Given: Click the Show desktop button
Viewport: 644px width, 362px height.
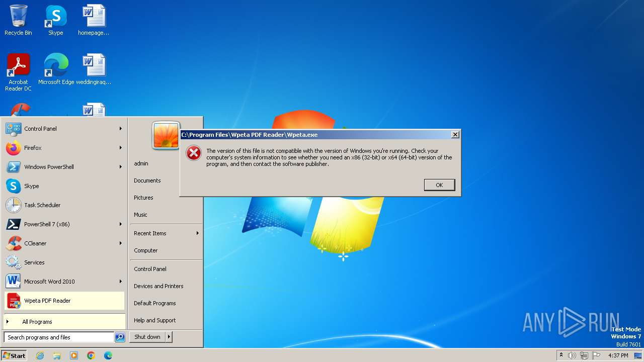Looking at the screenshot, I should tap(638, 355).
